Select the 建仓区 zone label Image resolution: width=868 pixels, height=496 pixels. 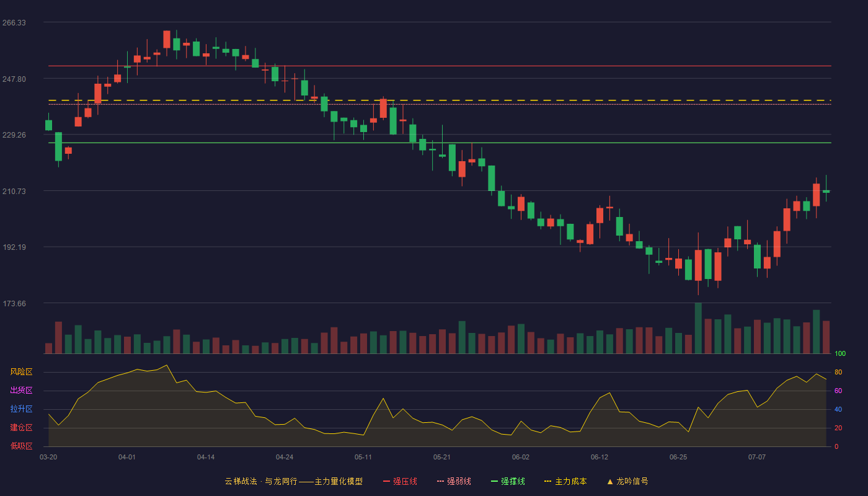[x=21, y=428]
